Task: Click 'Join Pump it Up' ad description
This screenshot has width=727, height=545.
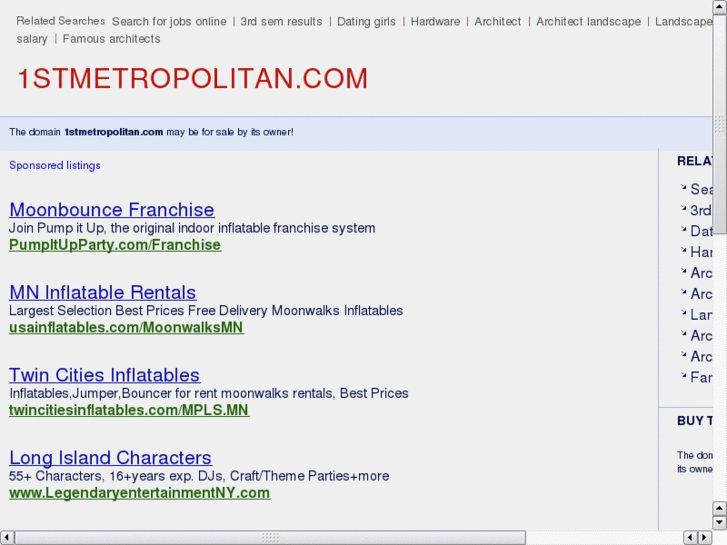Action: click(192, 228)
